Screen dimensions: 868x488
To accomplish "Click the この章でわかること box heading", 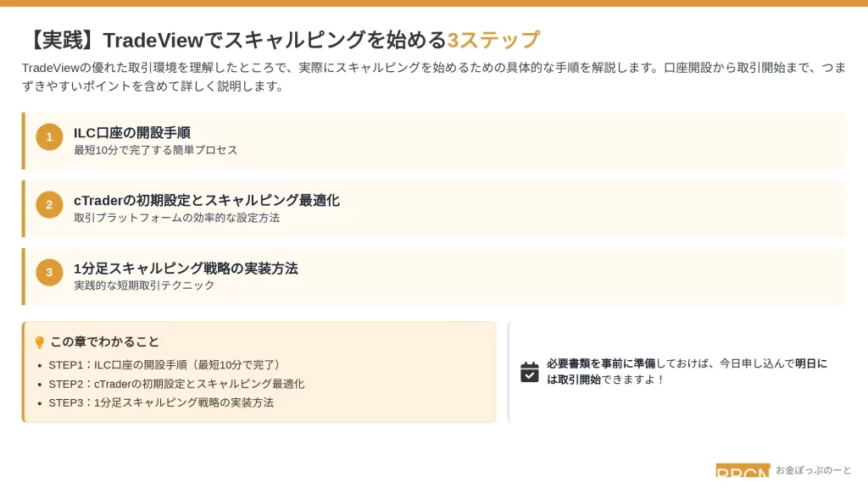I will pos(104,342).
